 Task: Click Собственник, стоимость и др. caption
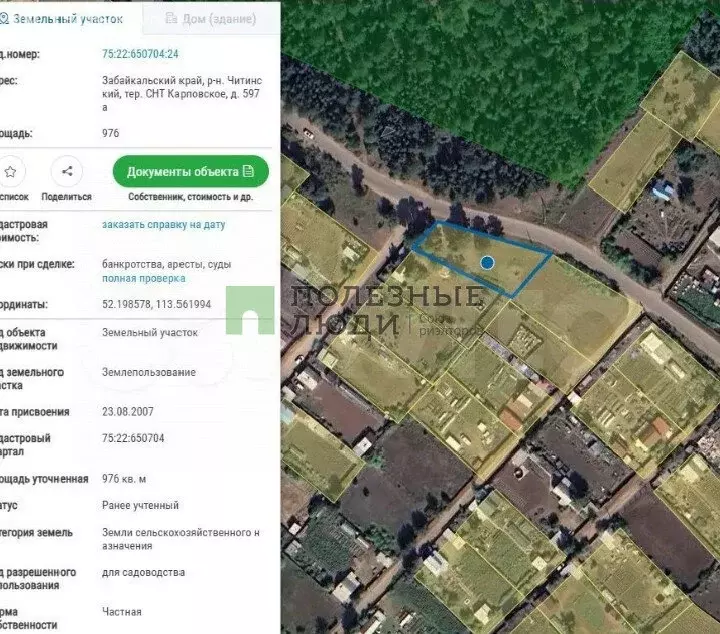190,197
